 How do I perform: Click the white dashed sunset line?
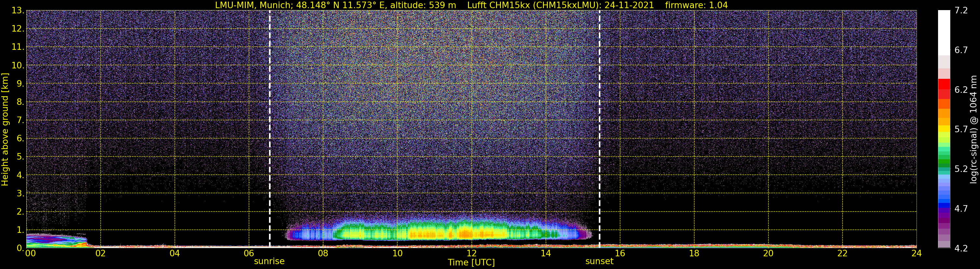coord(599,129)
